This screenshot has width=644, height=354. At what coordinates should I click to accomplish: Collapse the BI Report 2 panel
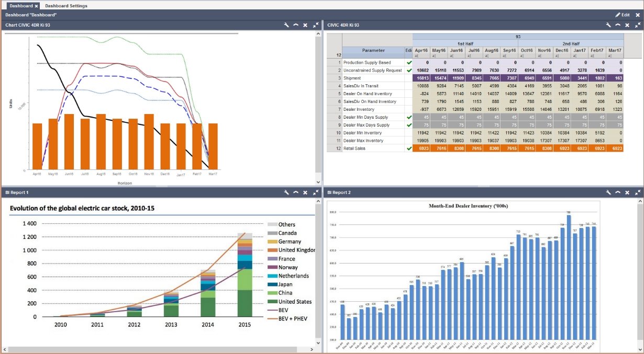618,192
